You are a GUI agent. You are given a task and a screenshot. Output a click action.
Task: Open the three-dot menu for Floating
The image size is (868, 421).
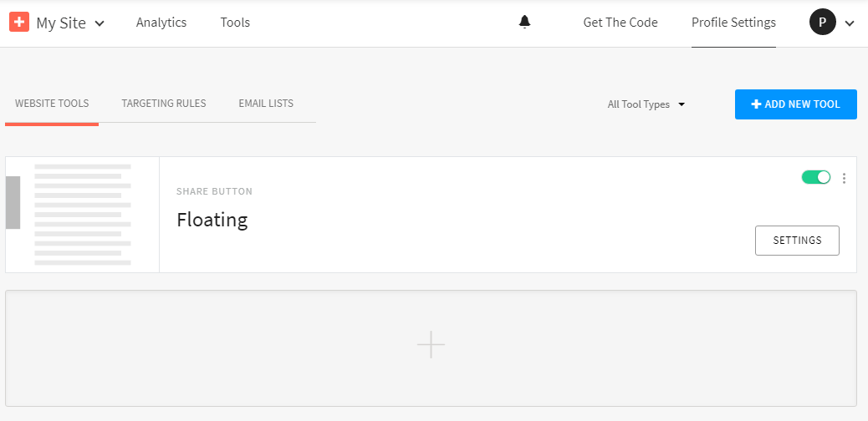tap(844, 178)
